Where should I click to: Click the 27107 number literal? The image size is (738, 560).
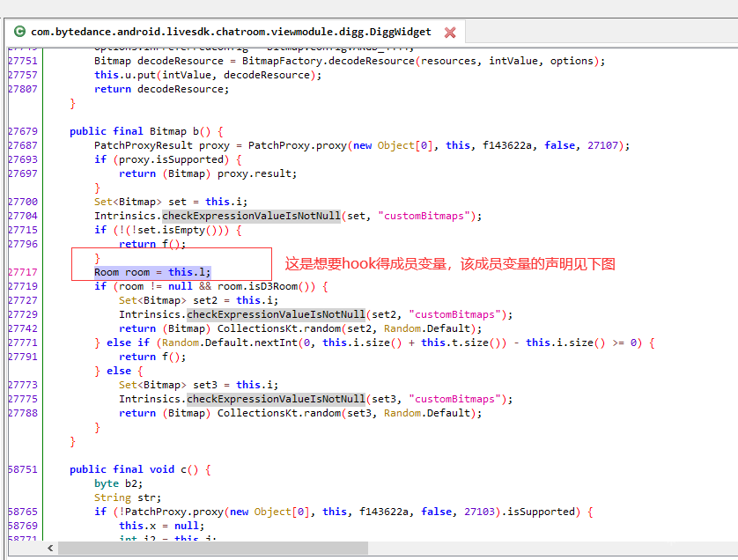click(x=602, y=146)
